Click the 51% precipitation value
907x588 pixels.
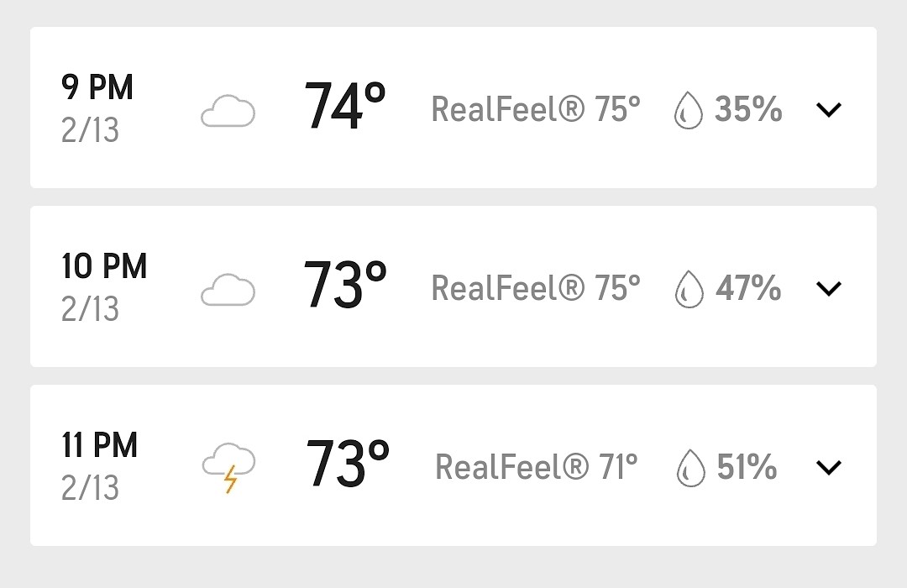coord(747,467)
